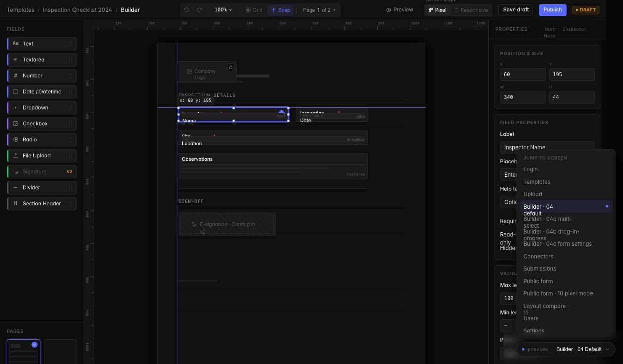
Task: Click the DRAFT status badge
Action: pyautogui.click(x=586, y=10)
